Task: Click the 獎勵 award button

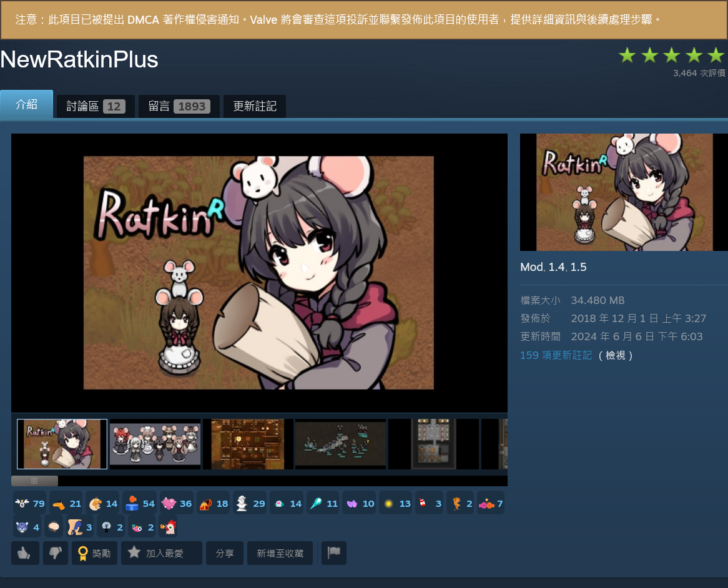Action: coord(95,552)
